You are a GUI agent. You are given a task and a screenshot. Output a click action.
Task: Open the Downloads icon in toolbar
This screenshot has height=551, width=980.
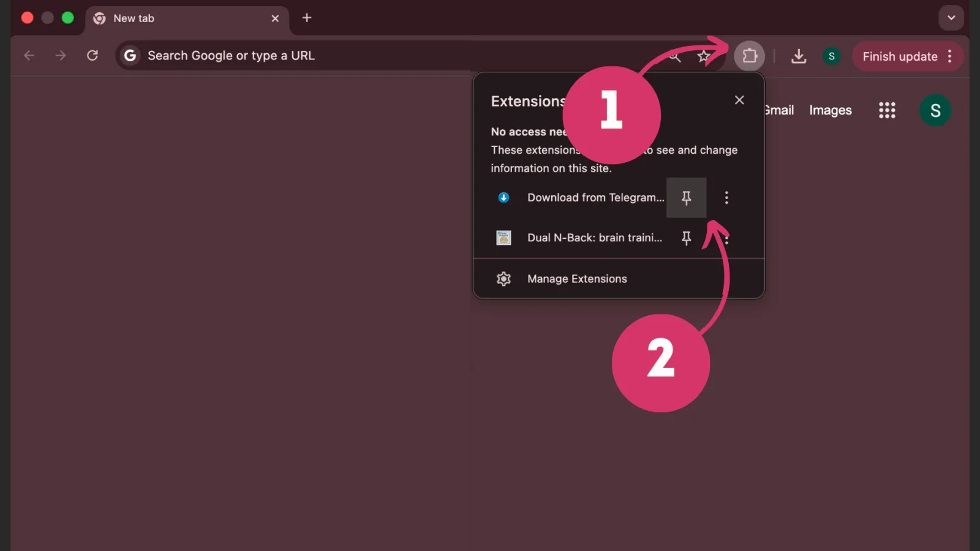799,56
